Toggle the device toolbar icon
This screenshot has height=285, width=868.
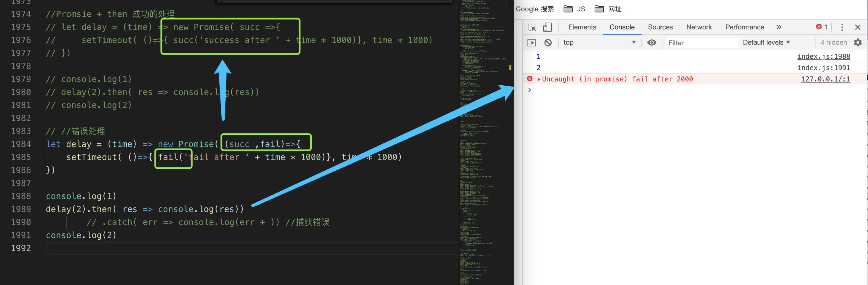[547, 27]
